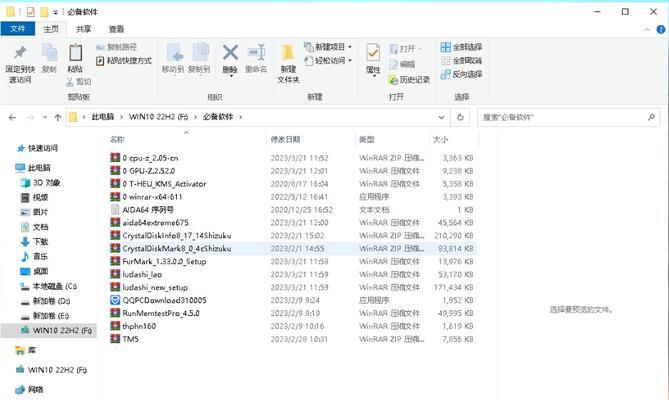
Task: Click the Edit button in the ribbon
Action: click(x=402, y=64)
